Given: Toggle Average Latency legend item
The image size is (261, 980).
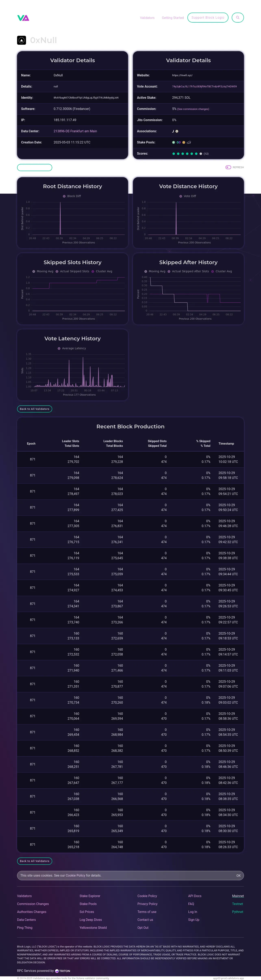Looking at the screenshot, I should (x=72, y=348).
